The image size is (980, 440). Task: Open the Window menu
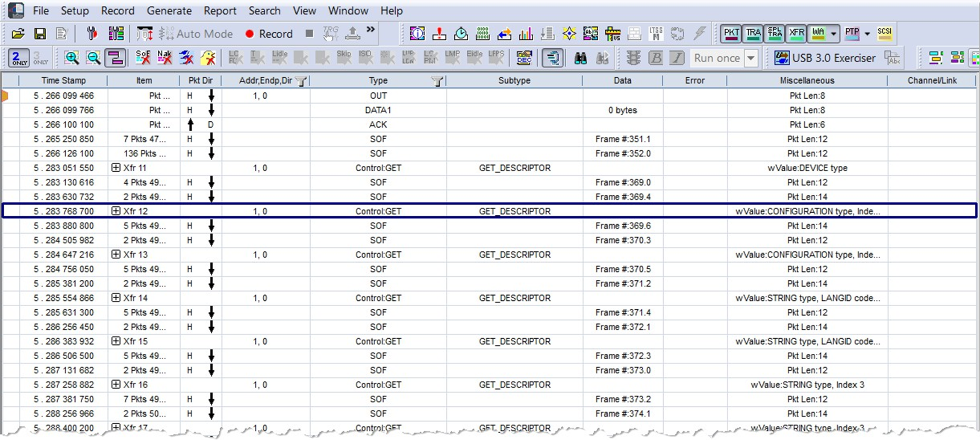pos(348,11)
